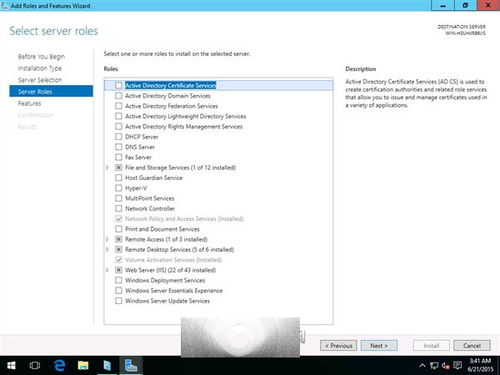Open Action Center notifications icon
500x375 pixels.
coord(458,366)
